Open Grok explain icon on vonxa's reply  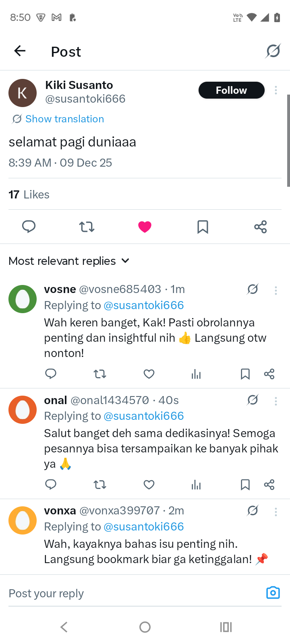(253, 511)
